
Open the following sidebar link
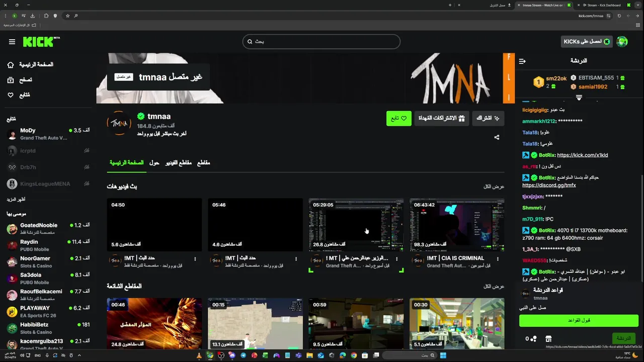19,95
